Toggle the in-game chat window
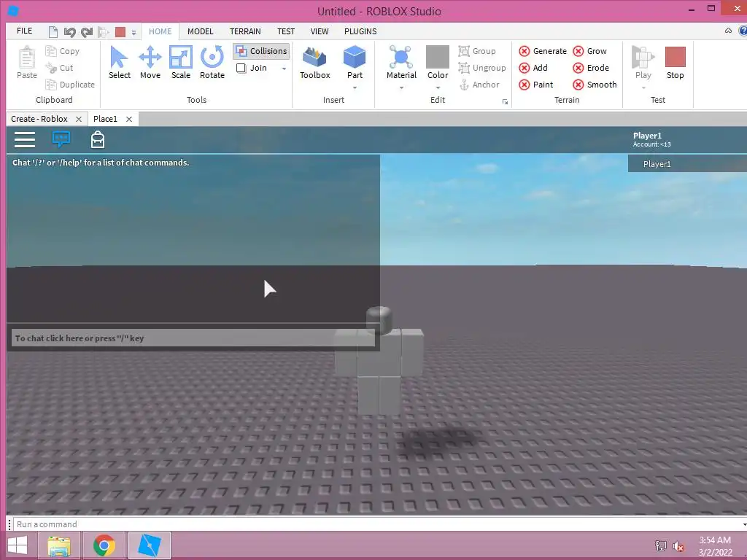 tap(61, 139)
